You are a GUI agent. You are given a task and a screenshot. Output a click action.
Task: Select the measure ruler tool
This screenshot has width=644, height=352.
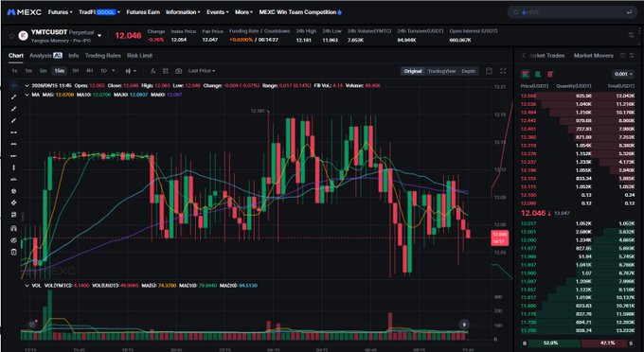[x=14, y=215]
